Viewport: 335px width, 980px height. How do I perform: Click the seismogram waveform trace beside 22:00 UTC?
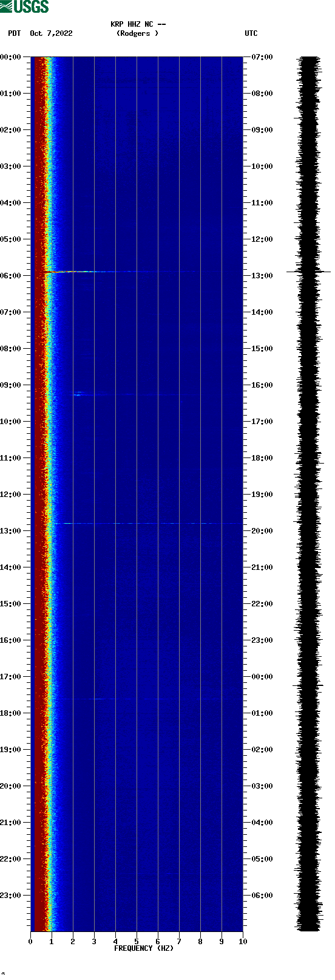click(x=309, y=604)
